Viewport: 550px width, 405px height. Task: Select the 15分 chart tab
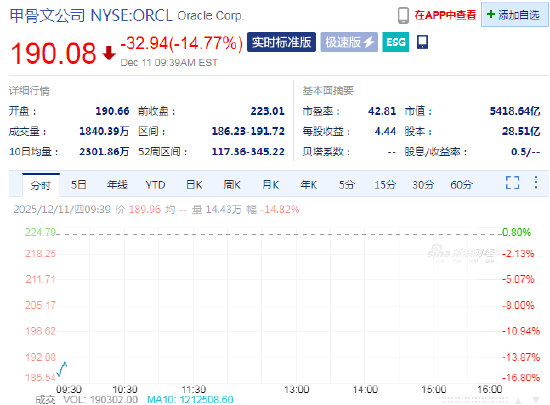tap(385, 185)
